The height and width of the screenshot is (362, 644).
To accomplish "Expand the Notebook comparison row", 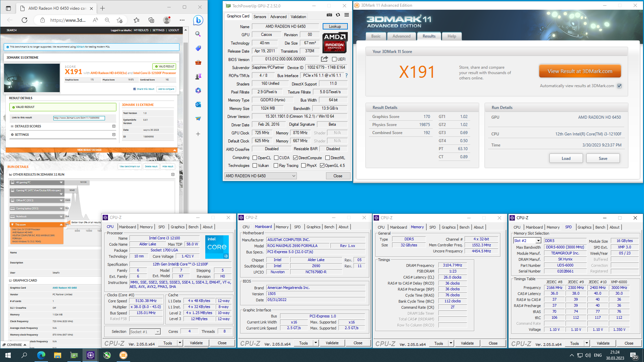I will click(x=61, y=217).
